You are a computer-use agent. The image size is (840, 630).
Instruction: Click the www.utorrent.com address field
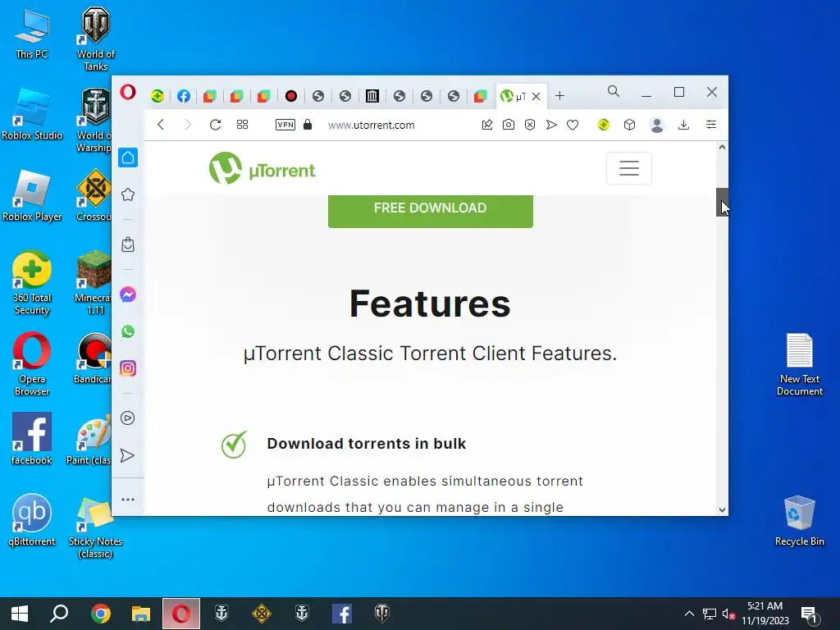tap(372, 125)
